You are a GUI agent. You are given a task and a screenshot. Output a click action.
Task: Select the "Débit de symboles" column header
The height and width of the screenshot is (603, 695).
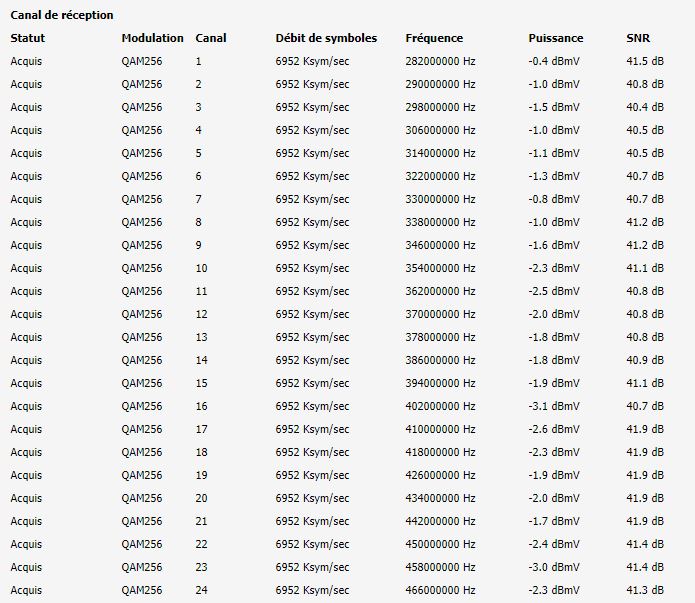326,38
